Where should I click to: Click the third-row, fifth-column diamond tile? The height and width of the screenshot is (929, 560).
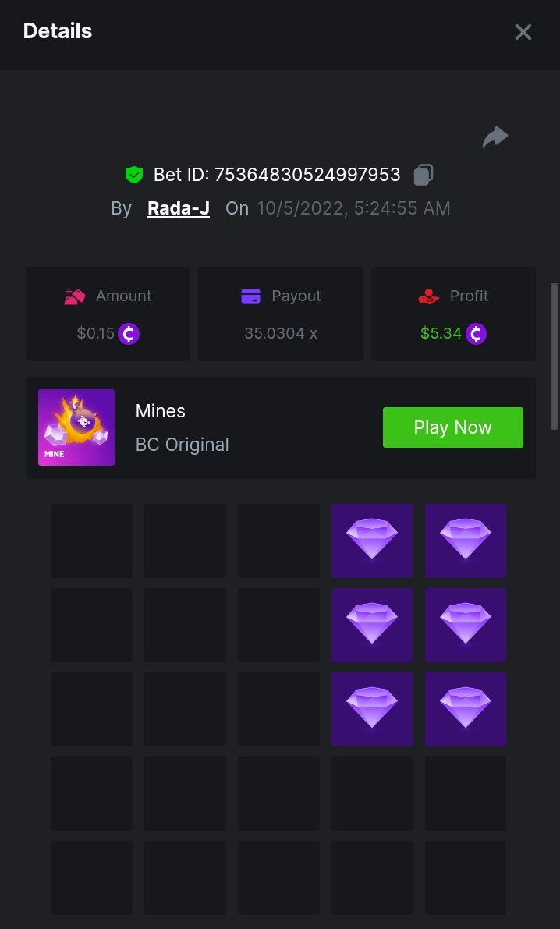point(466,709)
